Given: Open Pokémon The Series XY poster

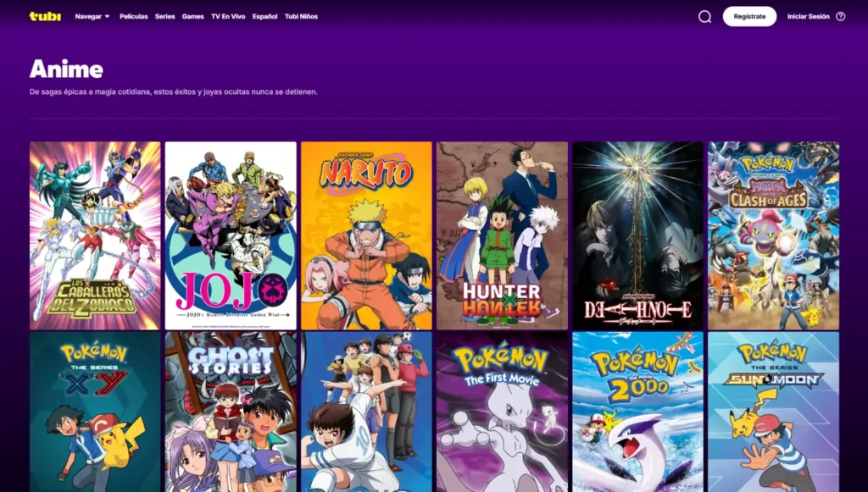Looking at the screenshot, I should coord(95,412).
